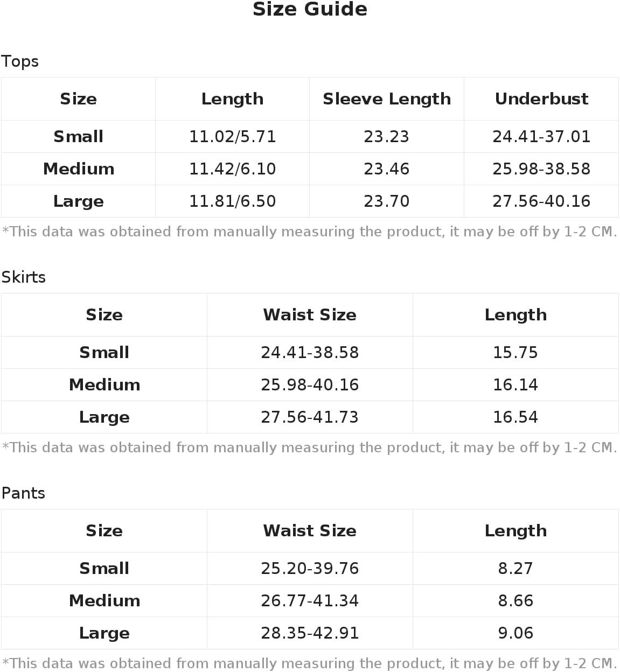This screenshot has width=620, height=672.
Task: Click the Sleeve Length column header
Action: [x=387, y=99]
